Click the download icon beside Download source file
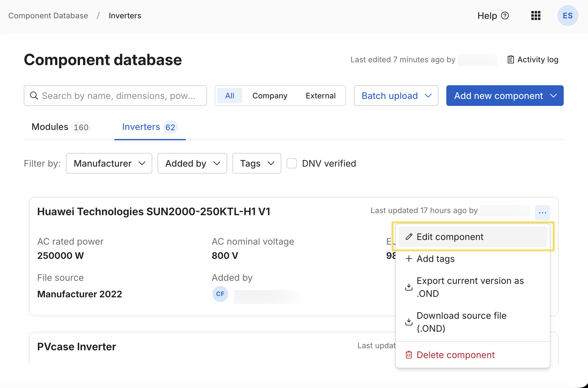Image resolution: width=588 pixels, height=388 pixels. tap(409, 322)
